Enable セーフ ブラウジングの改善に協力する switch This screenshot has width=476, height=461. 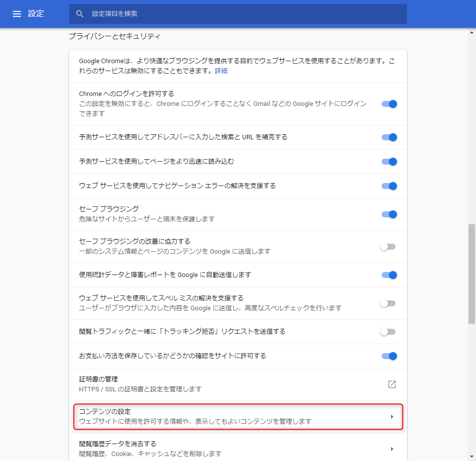click(x=388, y=247)
